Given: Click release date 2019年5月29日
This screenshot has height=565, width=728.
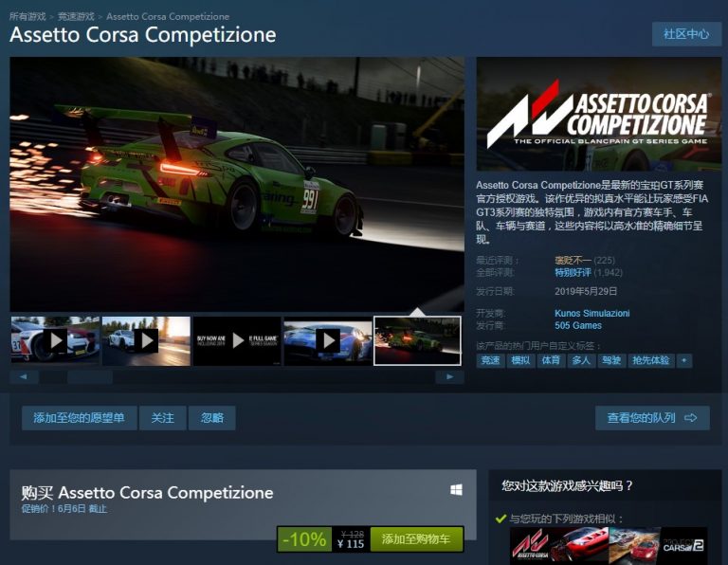Looking at the screenshot, I should click(586, 291).
